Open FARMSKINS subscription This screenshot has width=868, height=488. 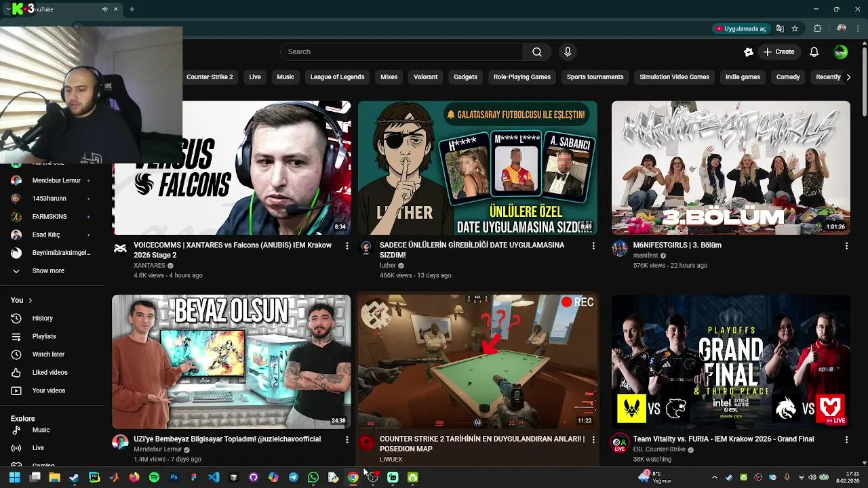pos(52,216)
